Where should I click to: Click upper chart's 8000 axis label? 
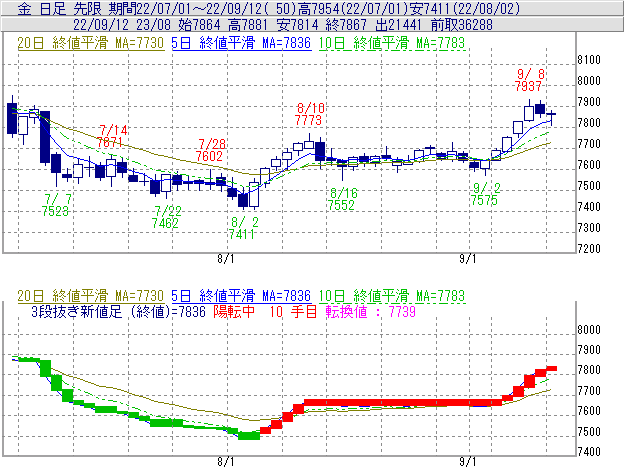589,81
